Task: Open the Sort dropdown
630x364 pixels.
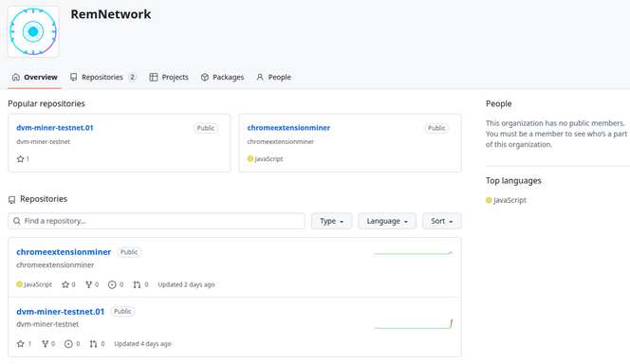Action: point(441,221)
